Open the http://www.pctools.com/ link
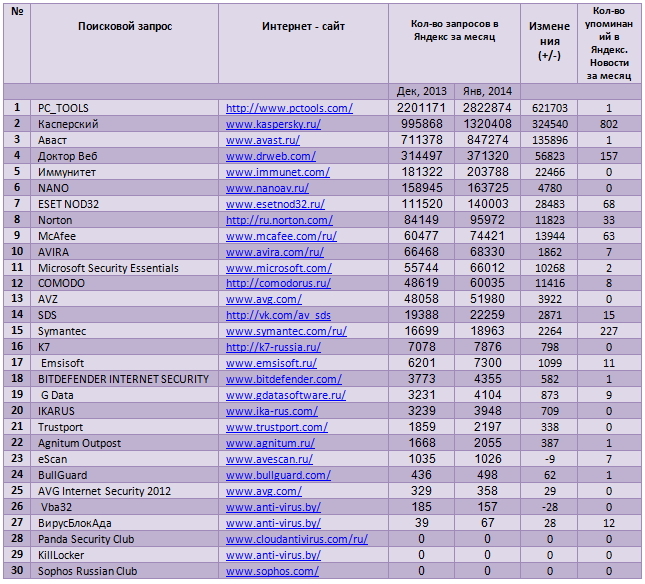Image resolution: width=645 pixels, height=584 pixels. pos(289,108)
